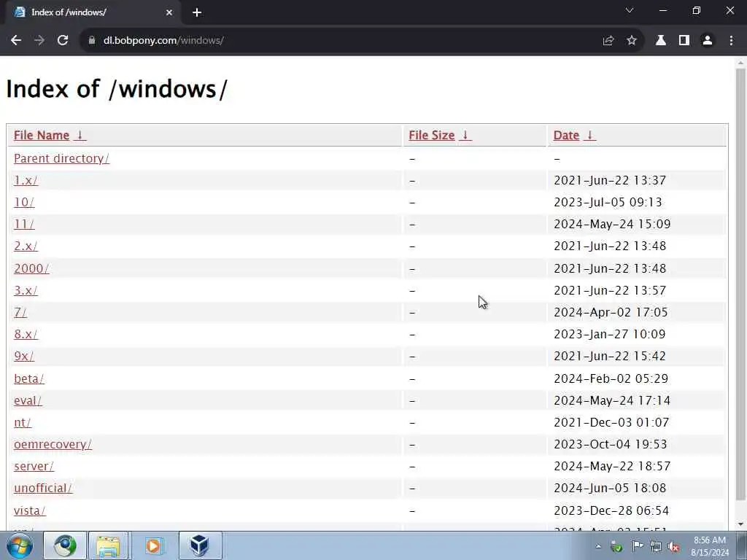The height and width of the screenshot is (560, 747).
Task: Open the eval/ folder
Action: point(28,400)
